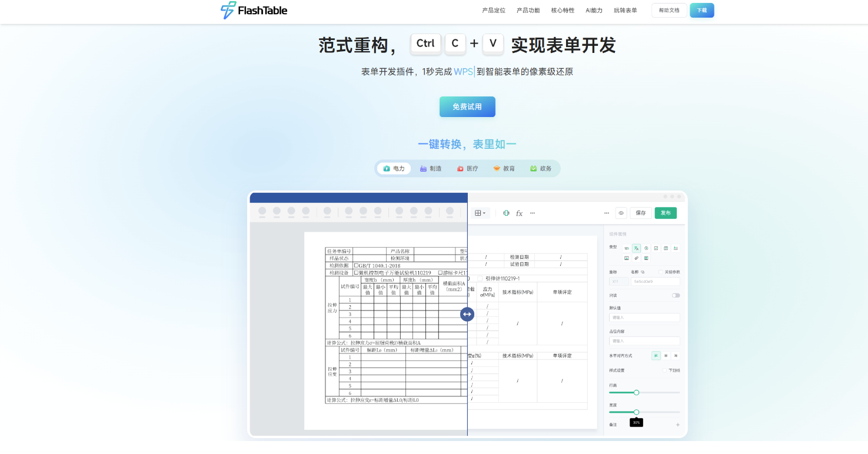Click the green component icon beside fx
The height and width of the screenshot is (454, 868).
click(x=506, y=213)
